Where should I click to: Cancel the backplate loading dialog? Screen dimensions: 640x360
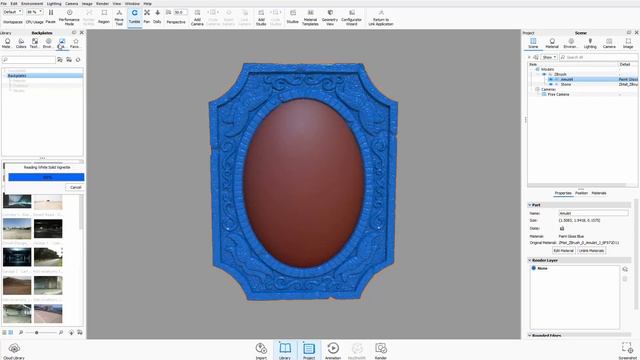[x=76, y=187]
